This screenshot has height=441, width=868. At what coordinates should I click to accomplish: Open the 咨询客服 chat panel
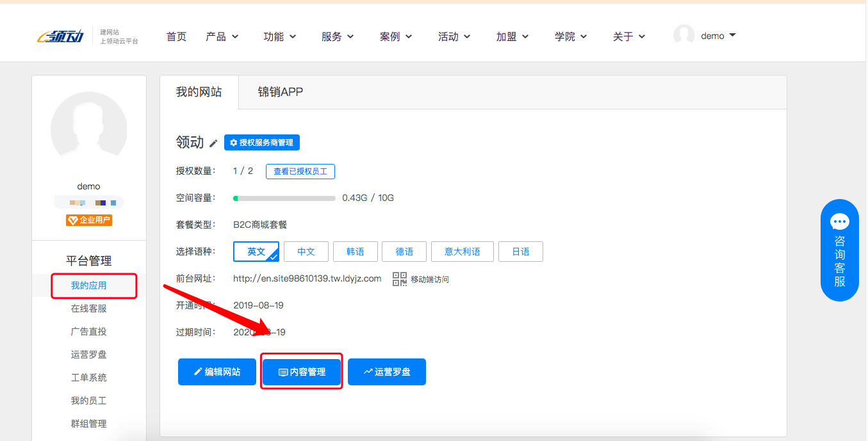pyautogui.click(x=840, y=250)
